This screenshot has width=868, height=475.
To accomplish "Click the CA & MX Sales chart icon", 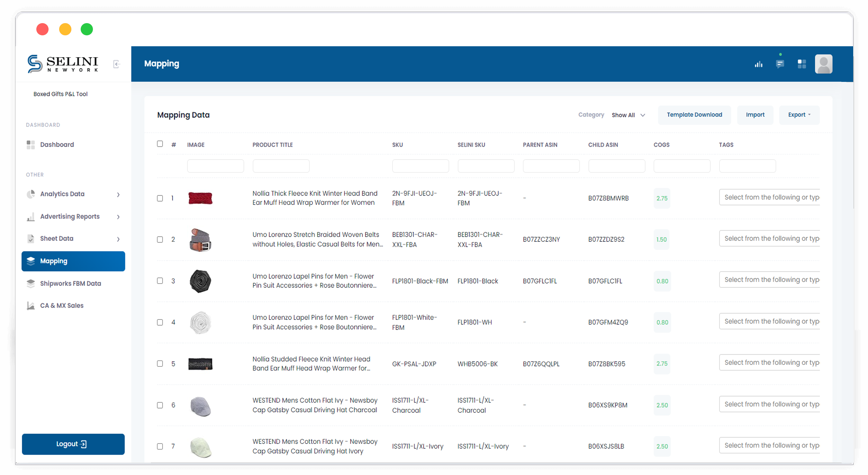I will point(31,306).
